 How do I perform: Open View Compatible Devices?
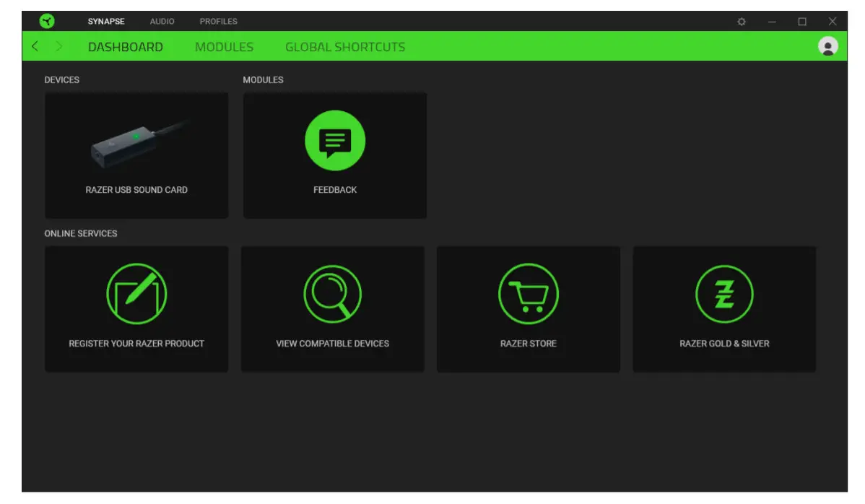[x=332, y=309]
